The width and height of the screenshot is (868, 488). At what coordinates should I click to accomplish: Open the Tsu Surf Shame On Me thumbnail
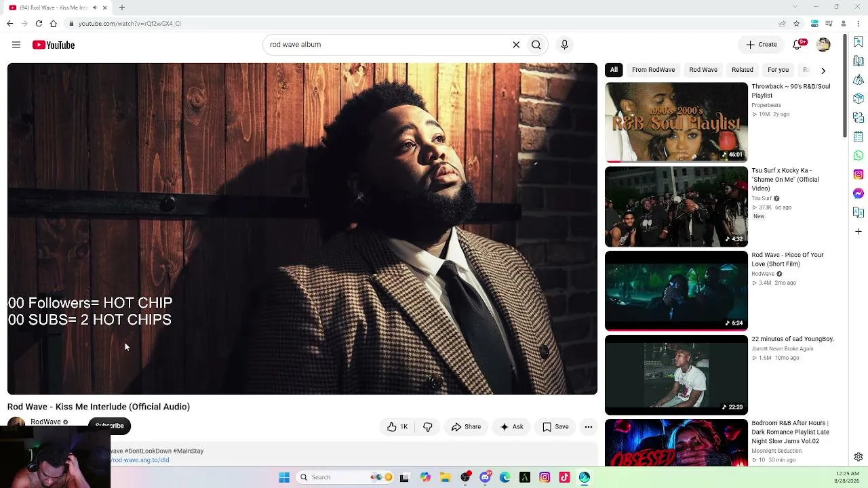(676, 207)
